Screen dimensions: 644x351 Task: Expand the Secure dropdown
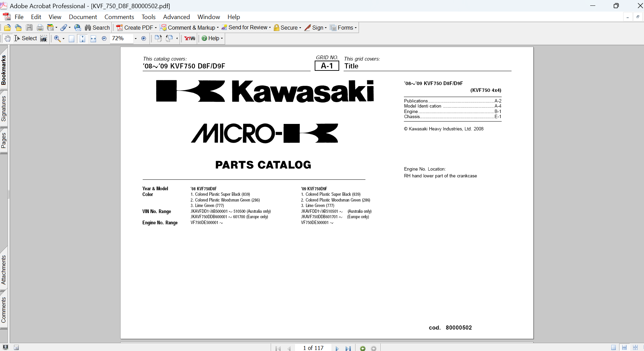tap(300, 28)
